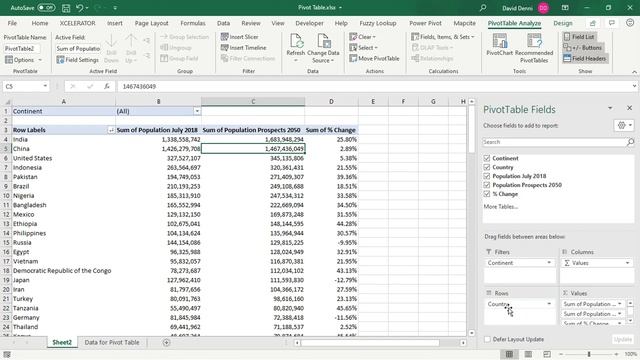This screenshot has height=360, width=640.
Task: Switch to Page Layout view icon
Action: click(x=528, y=354)
